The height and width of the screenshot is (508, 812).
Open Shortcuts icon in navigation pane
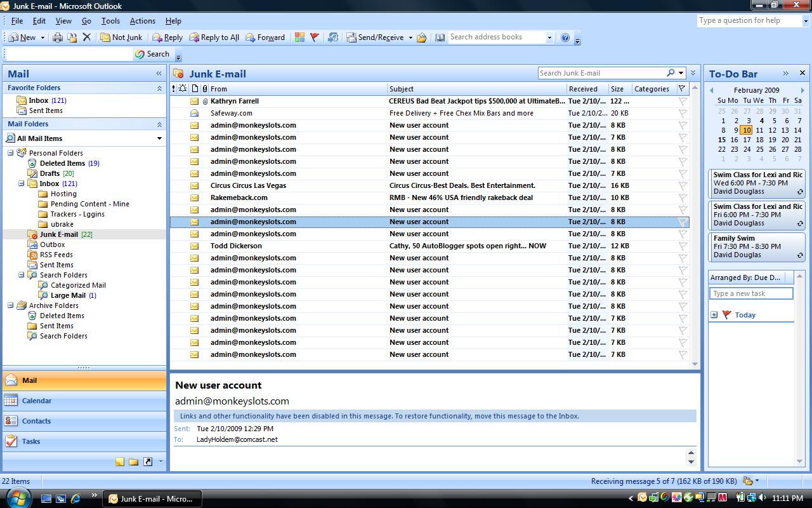[148, 462]
